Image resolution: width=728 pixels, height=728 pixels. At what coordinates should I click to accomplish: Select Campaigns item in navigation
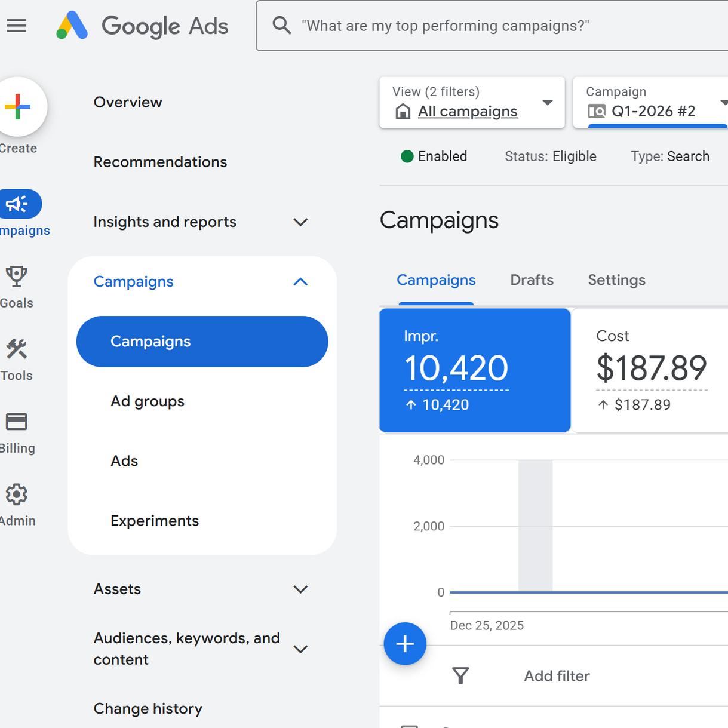(x=202, y=342)
